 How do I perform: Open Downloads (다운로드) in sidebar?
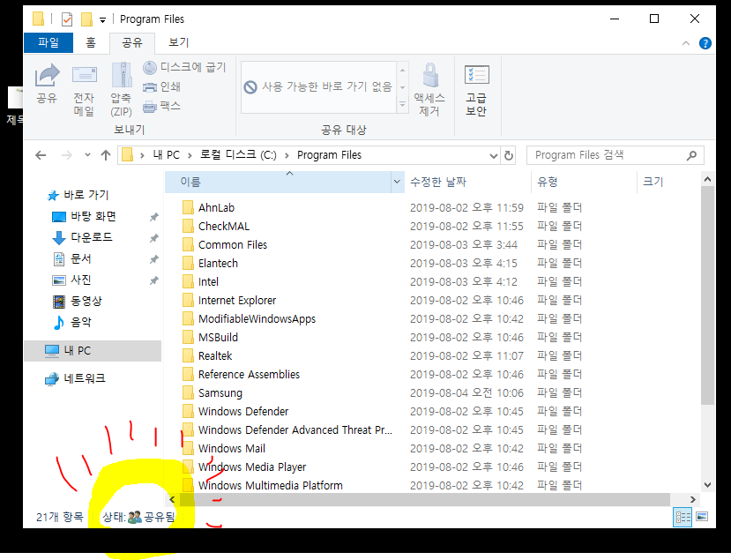(x=83, y=237)
